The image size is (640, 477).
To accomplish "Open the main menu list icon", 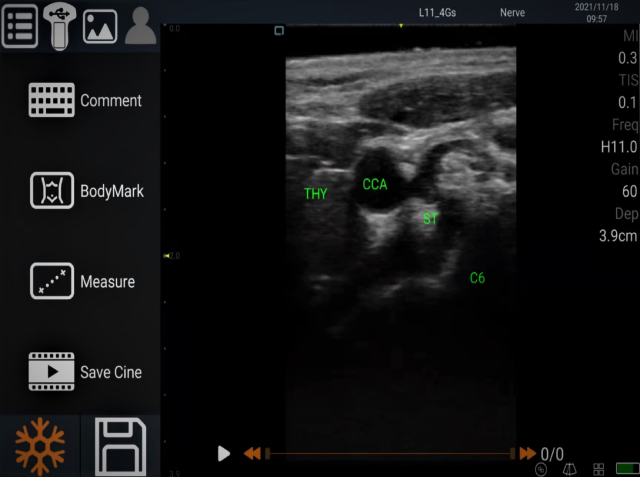I will 20,25.
